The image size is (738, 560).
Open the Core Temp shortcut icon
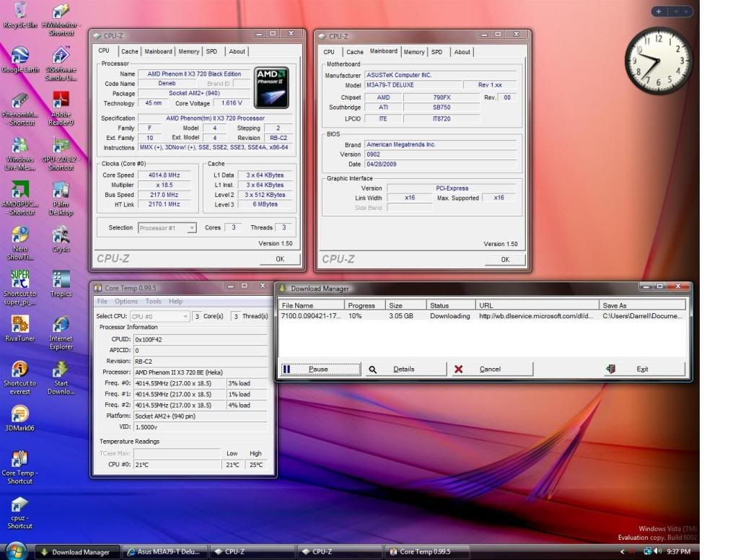click(19, 467)
